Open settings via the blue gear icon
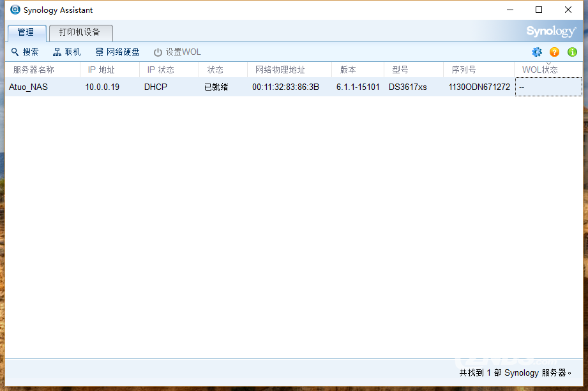The image size is (588, 391). point(537,52)
